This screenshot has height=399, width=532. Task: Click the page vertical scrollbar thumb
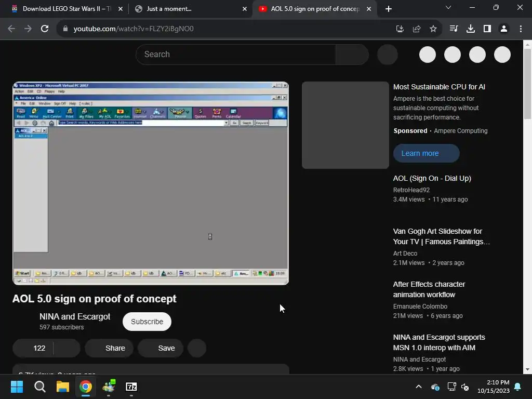527,84
